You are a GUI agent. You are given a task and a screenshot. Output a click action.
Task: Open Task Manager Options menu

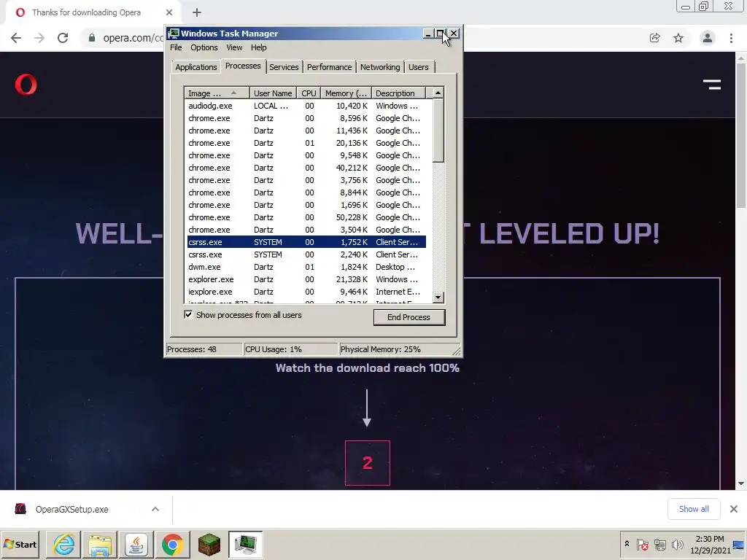tap(204, 47)
